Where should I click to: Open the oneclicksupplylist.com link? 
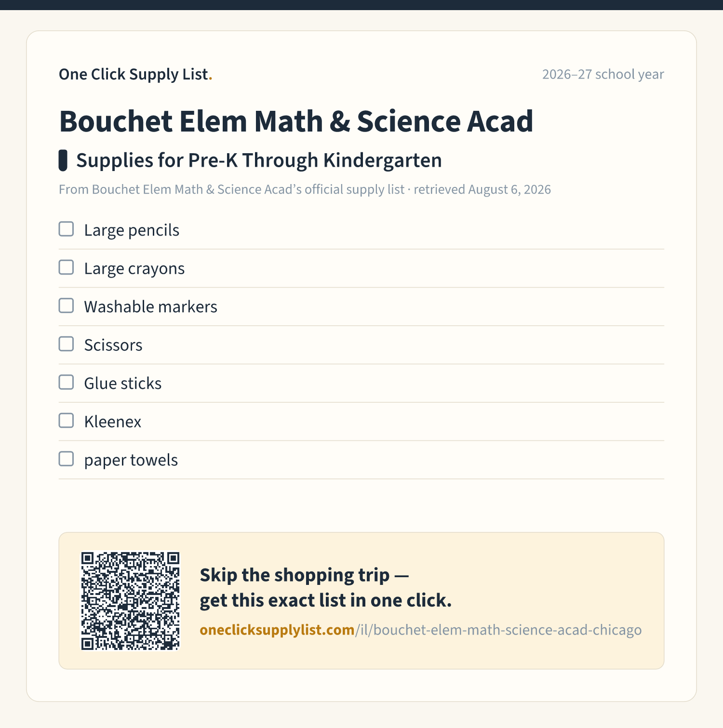click(420, 630)
